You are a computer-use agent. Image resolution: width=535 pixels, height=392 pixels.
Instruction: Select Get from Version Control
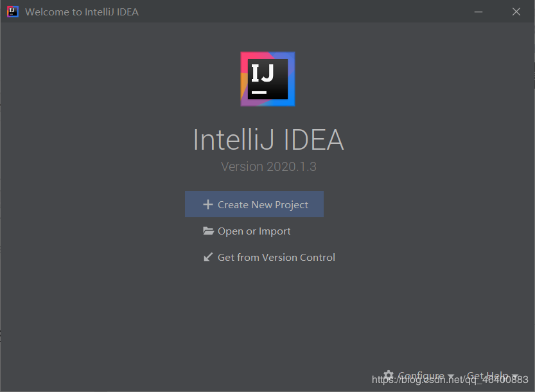point(276,257)
